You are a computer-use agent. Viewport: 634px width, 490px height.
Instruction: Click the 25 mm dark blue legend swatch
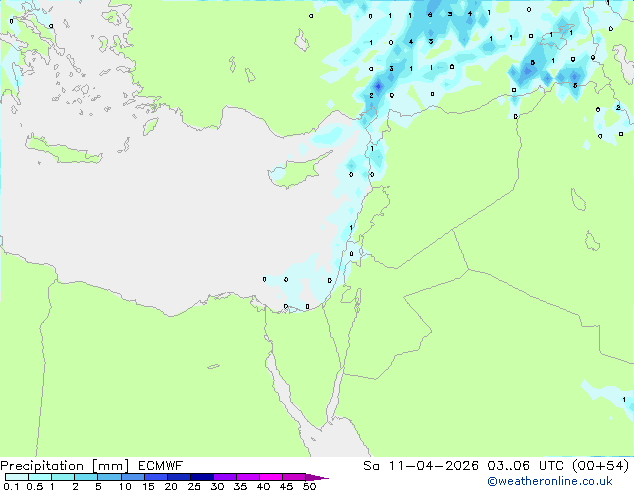coord(201,477)
